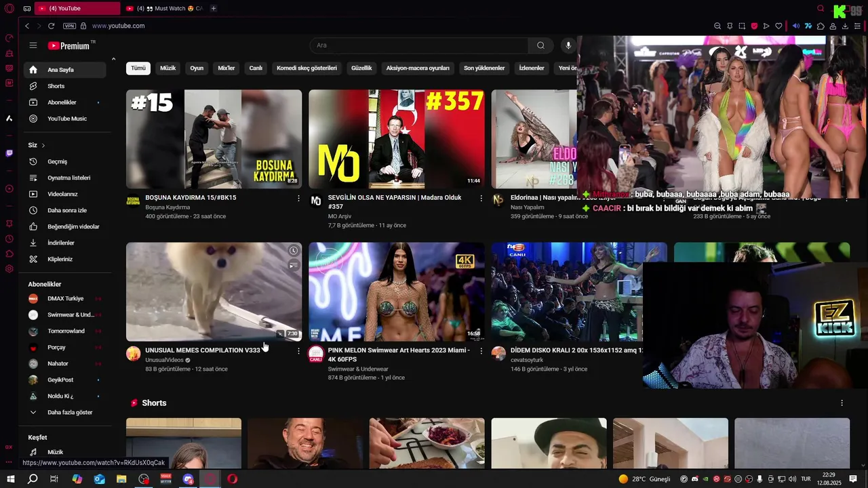
Task: Select the Müzik filter chip
Action: click(167, 68)
